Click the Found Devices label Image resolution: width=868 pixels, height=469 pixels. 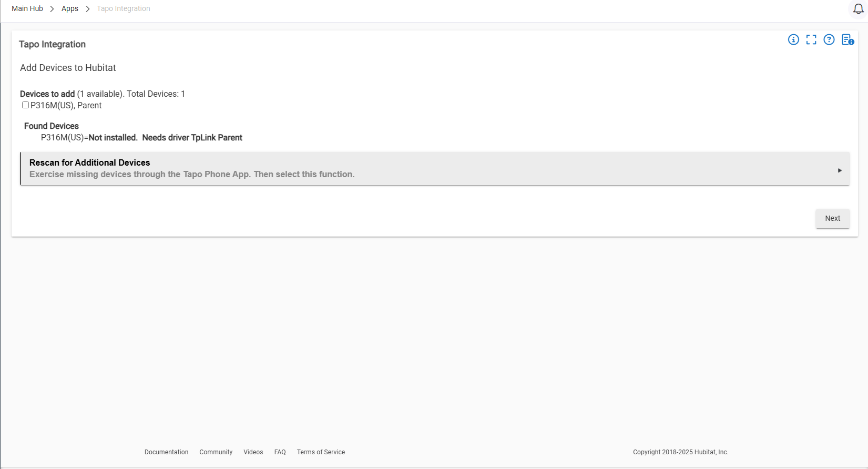coord(52,126)
